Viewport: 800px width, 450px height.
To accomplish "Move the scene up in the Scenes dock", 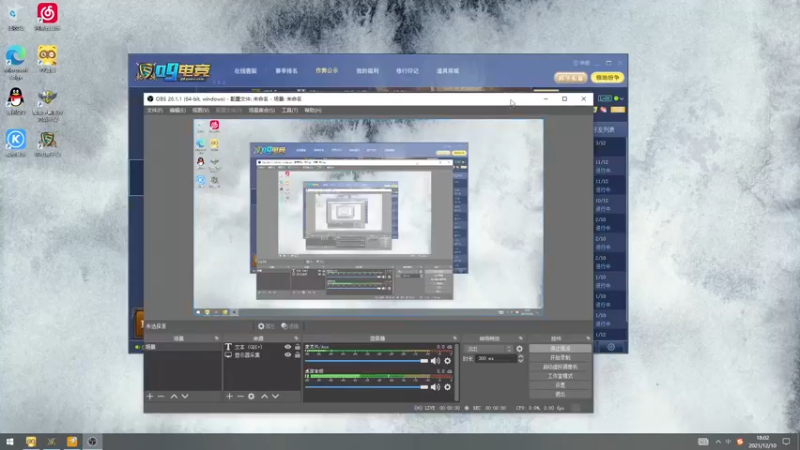I will tap(174, 396).
